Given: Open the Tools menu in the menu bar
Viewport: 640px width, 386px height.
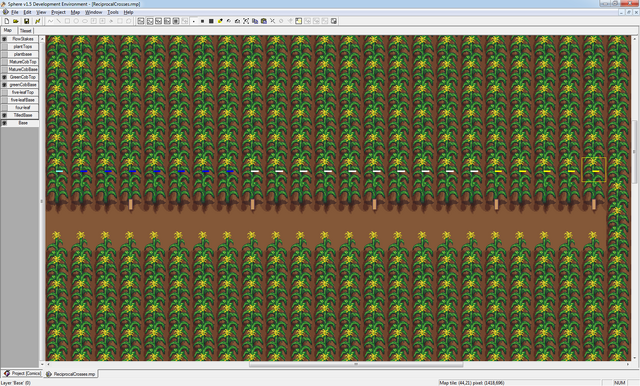Looking at the screenshot, I should [x=113, y=12].
